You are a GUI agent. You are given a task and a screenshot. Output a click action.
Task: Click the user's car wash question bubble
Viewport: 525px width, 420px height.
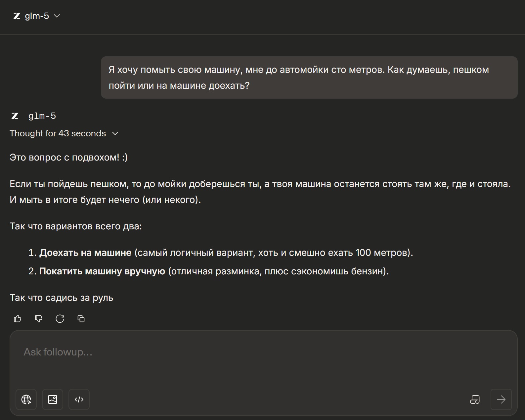(309, 77)
